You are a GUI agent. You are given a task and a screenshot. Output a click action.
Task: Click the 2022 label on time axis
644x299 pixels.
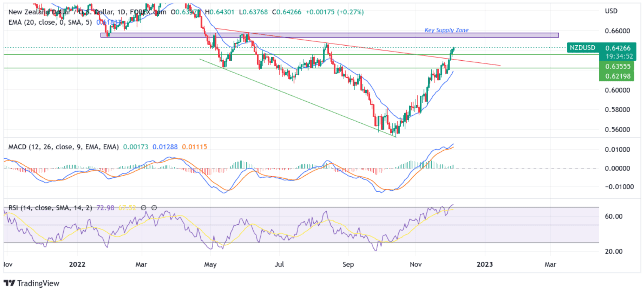point(77,264)
